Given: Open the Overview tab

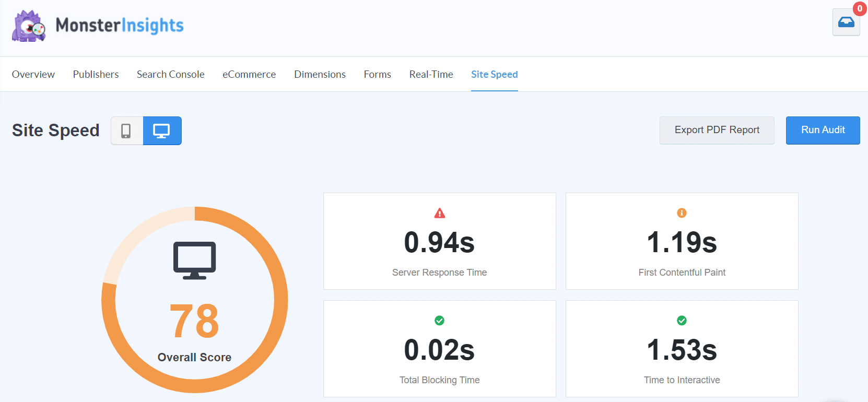Looking at the screenshot, I should 33,74.
